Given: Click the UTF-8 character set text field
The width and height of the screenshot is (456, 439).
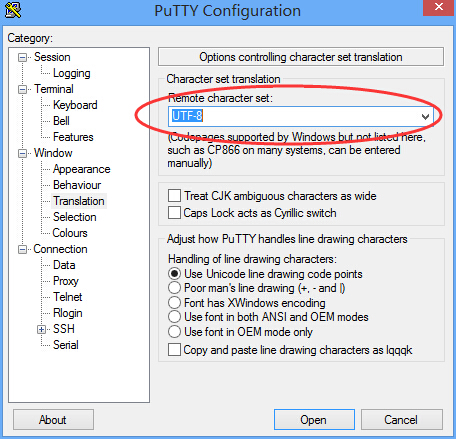Looking at the screenshot, I should pyautogui.click(x=293, y=116).
